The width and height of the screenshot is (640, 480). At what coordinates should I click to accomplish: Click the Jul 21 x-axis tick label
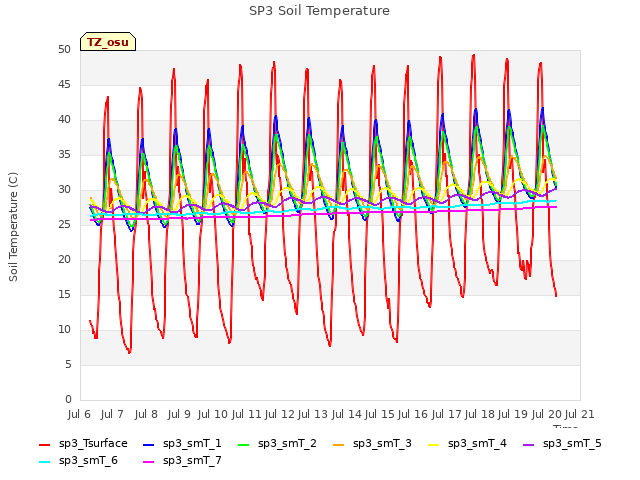pos(580,415)
